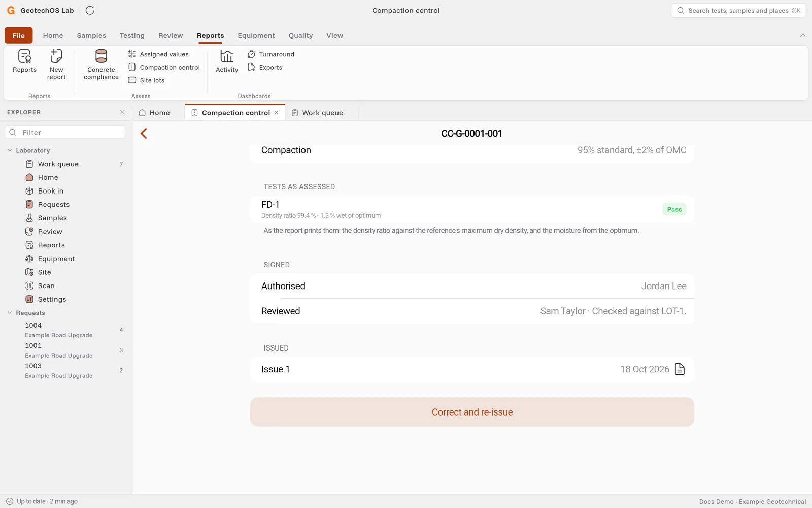Open Work queue in Explorer
812x508 pixels.
tap(66, 164)
